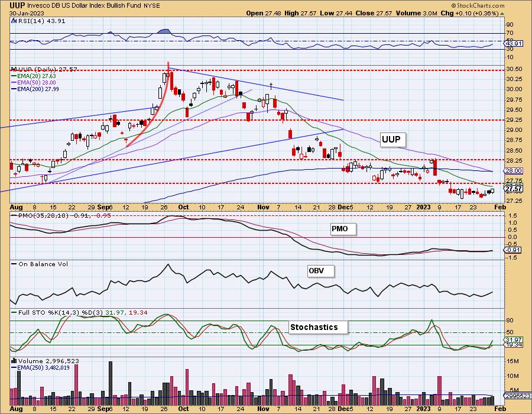Screen dimensions: 532x414
Task: Click the 43.91 RSI value tag on the right axis
Action: click(514, 43)
